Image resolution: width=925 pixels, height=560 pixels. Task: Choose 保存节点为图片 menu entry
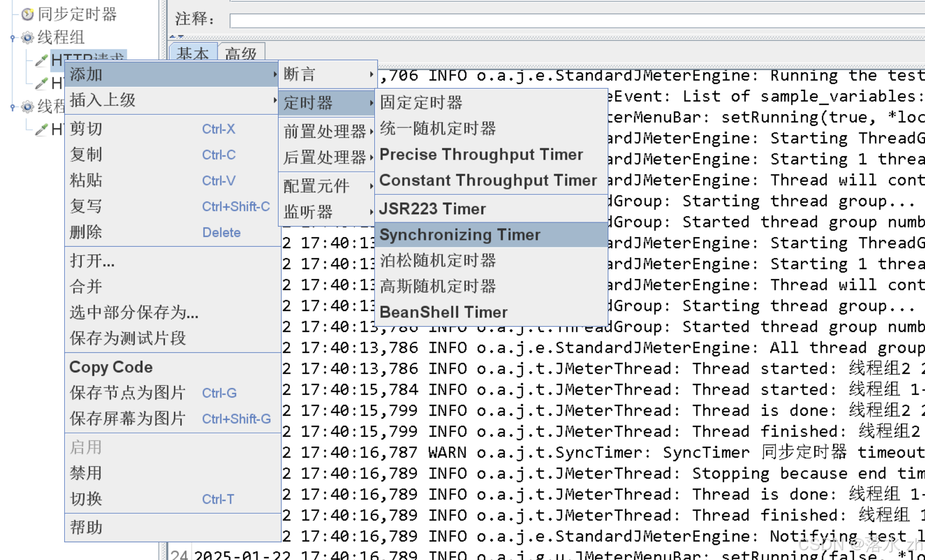(x=172, y=393)
